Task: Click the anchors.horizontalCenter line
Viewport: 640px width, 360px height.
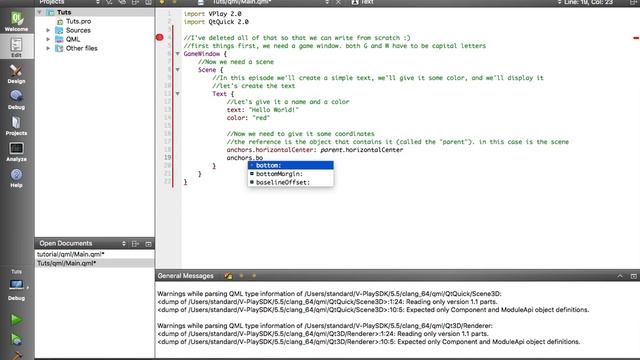Action: click(x=315, y=150)
